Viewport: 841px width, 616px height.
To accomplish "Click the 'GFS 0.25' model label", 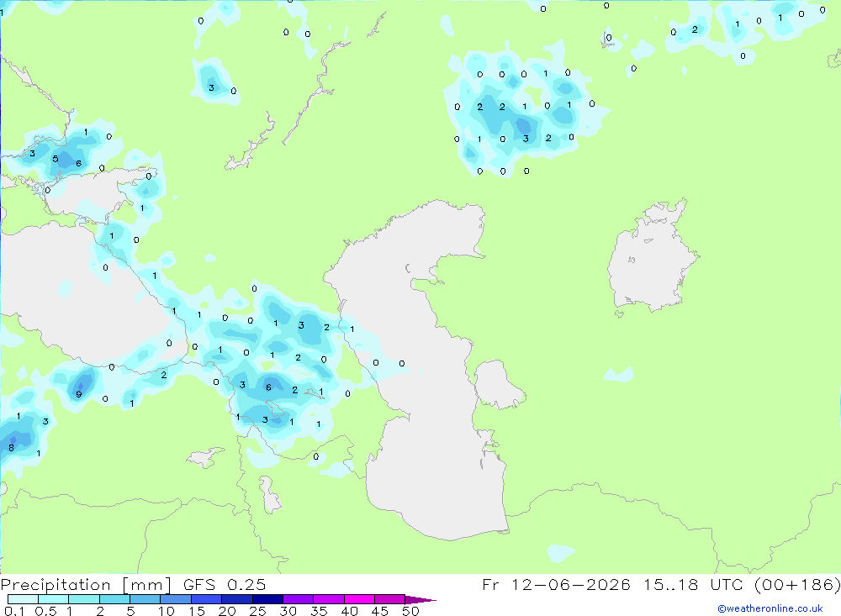I will [x=225, y=584].
